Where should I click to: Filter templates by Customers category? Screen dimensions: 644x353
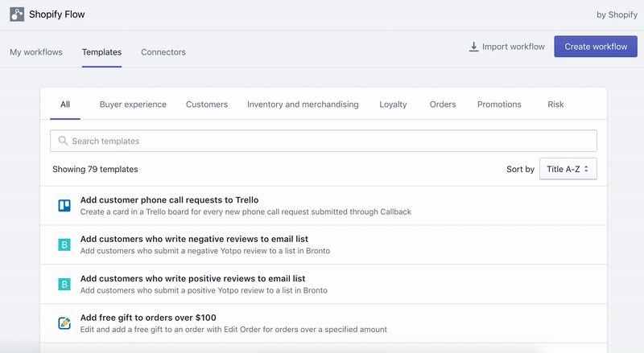coord(207,105)
